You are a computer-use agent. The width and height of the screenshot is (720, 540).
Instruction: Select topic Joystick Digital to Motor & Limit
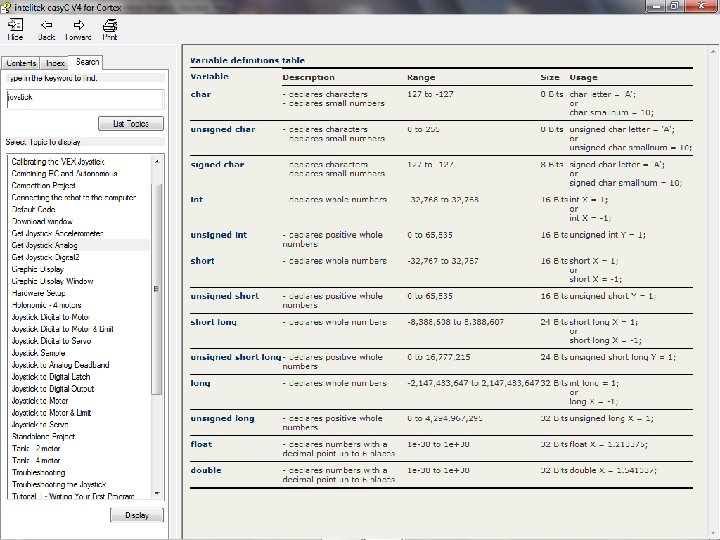click(62, 329)
